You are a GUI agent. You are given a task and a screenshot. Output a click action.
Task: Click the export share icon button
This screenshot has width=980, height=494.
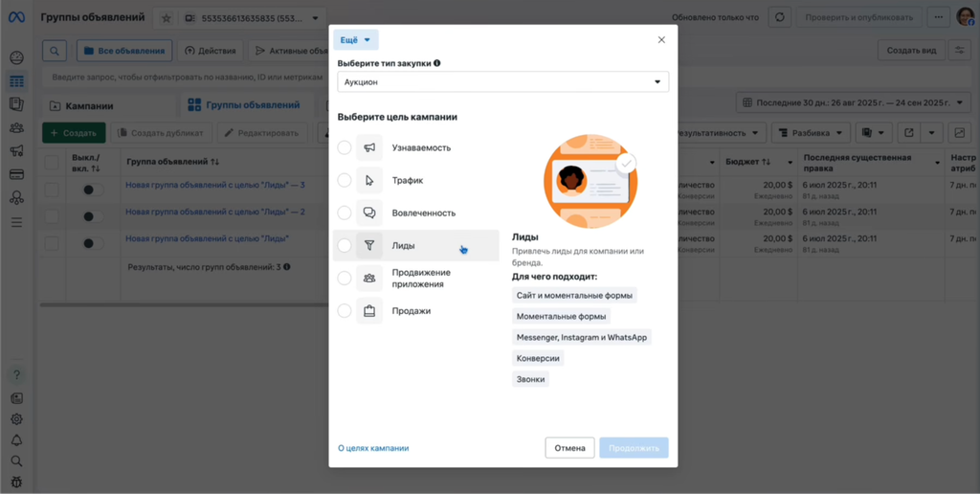(909, 132)
